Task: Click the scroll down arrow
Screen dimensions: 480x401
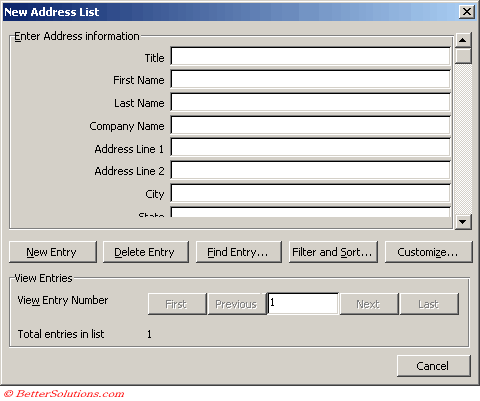Action: [x=463, y=221]
